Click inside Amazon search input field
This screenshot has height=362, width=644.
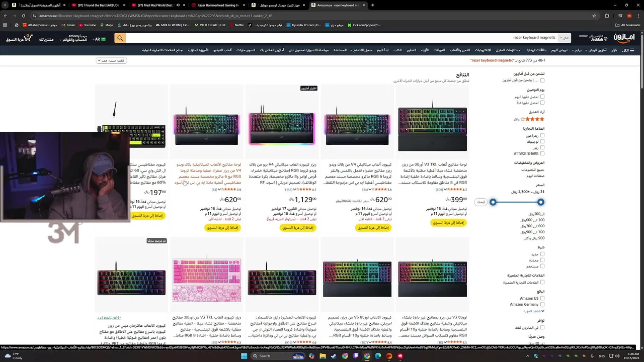point(342,38)
